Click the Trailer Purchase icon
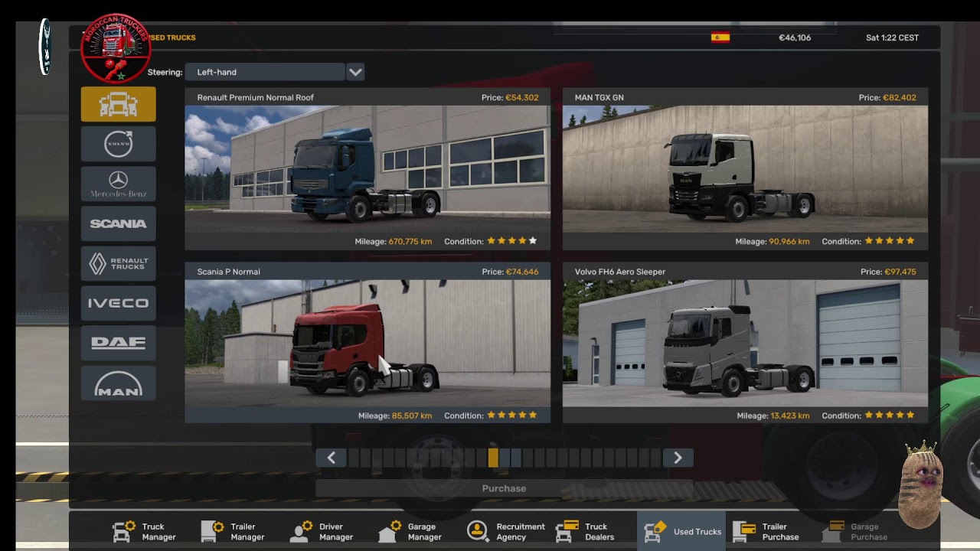This screenshot has width=980, height=551. (744, 531)
